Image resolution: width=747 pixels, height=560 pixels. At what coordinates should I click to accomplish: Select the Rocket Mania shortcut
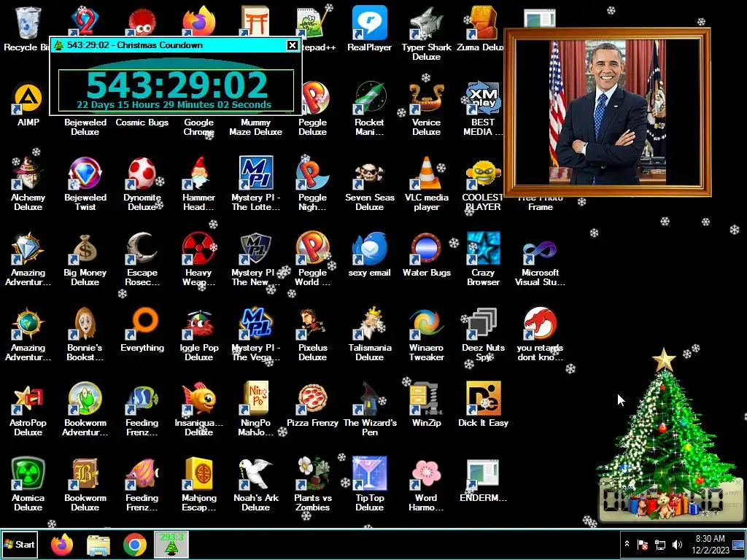(369, 109)
